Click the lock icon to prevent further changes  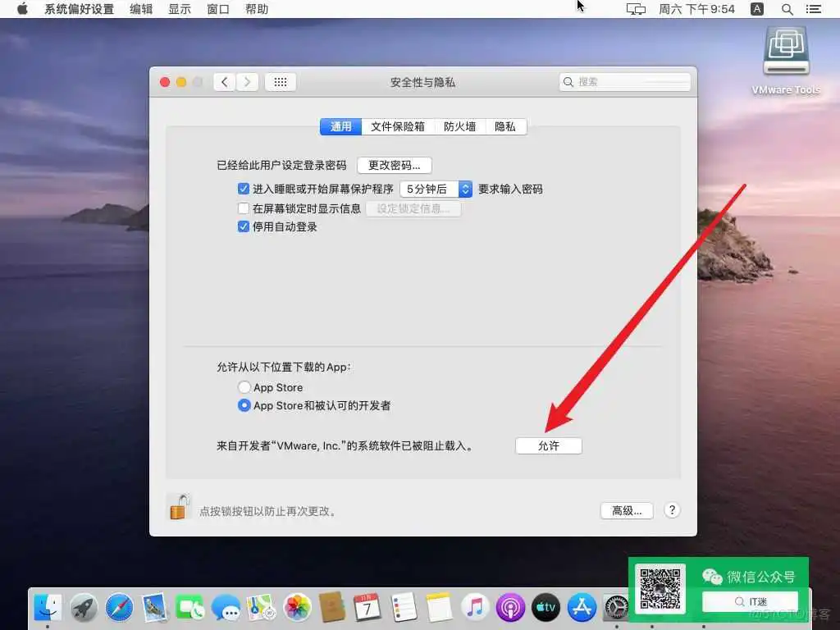pyautogui.click(x=178, y=509)
